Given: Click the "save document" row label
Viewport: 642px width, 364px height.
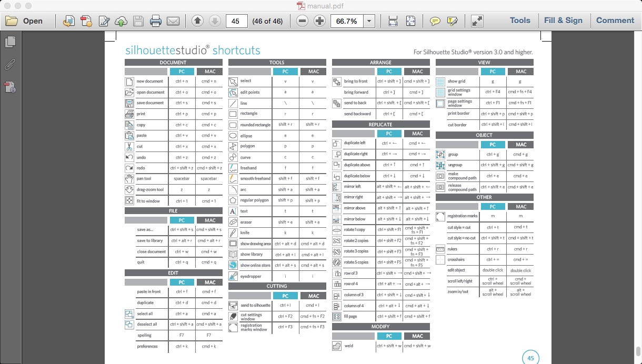Looking at the screenshot, I should pos(151,103).
